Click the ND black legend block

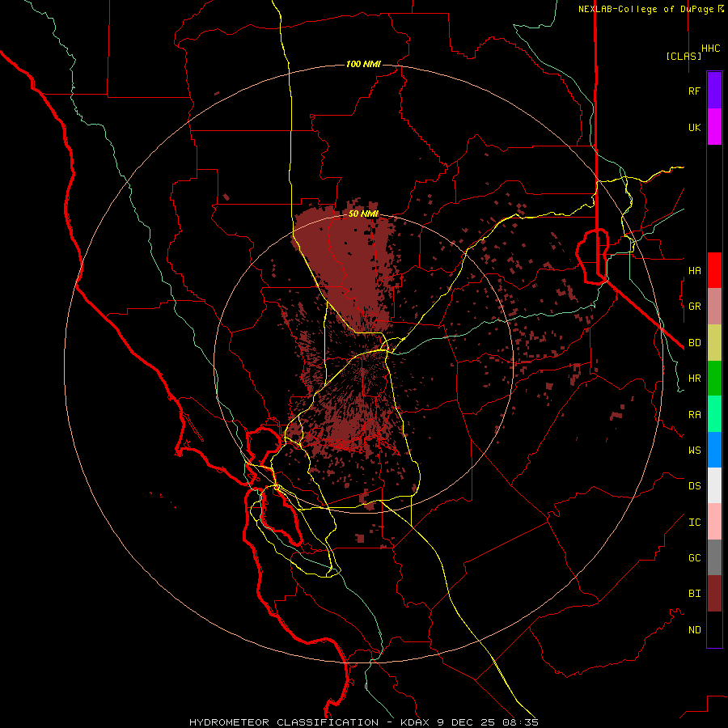(714, 629)
